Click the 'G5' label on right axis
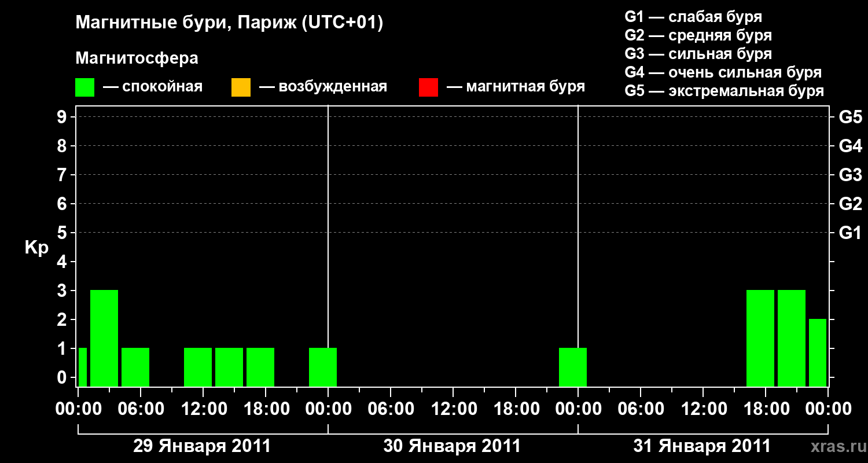 (851, 117)
